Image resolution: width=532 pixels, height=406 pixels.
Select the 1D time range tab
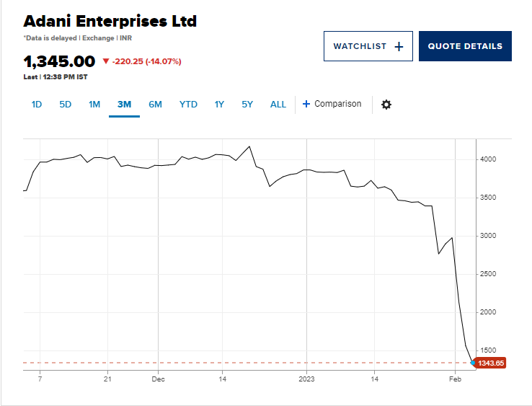pos(37,105)
